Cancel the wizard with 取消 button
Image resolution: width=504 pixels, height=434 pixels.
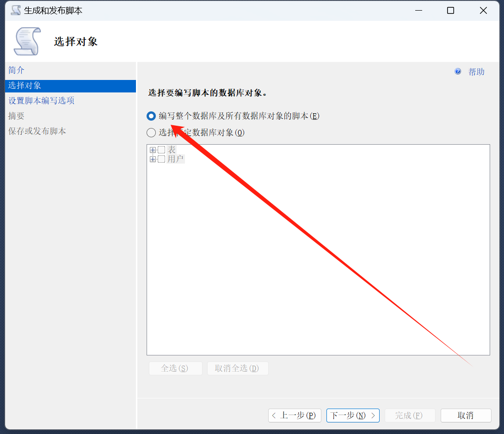tap(466, 416)
